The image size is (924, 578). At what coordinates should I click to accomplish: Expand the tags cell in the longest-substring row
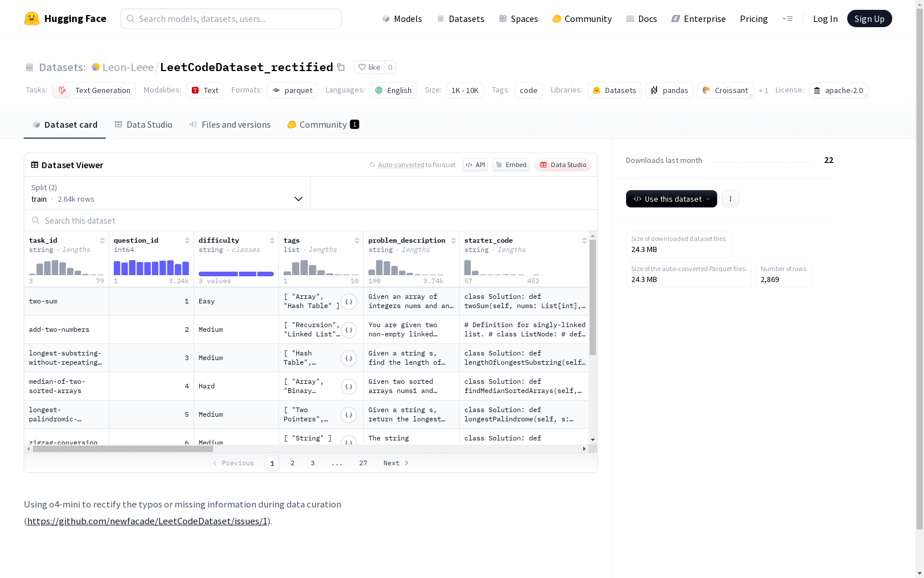coord(349,358)
